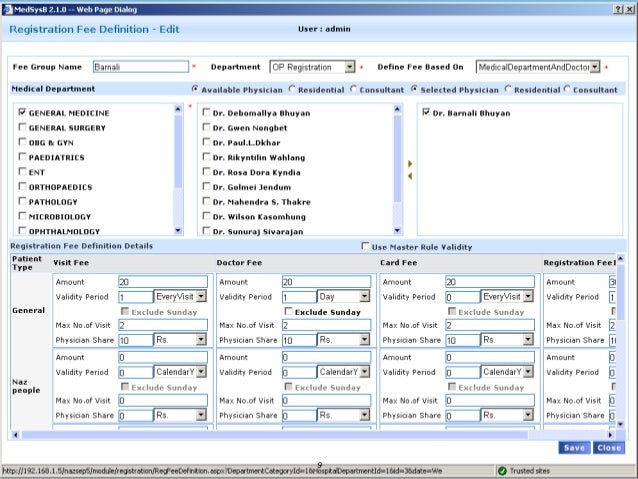Screen dimensions: 638x479
Task: Click General Visit Fee Physician Share value field
Action: 136,340
